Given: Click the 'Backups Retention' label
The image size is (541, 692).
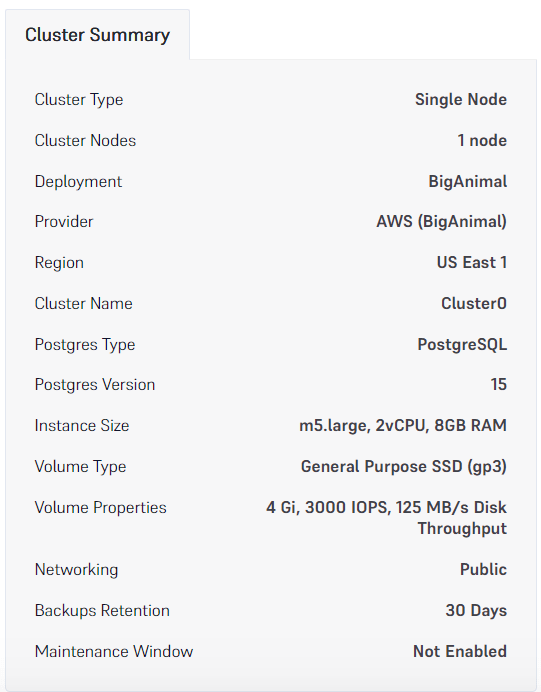Looking at the screenshot, I should pyautogui.click(x=102, y=611).
